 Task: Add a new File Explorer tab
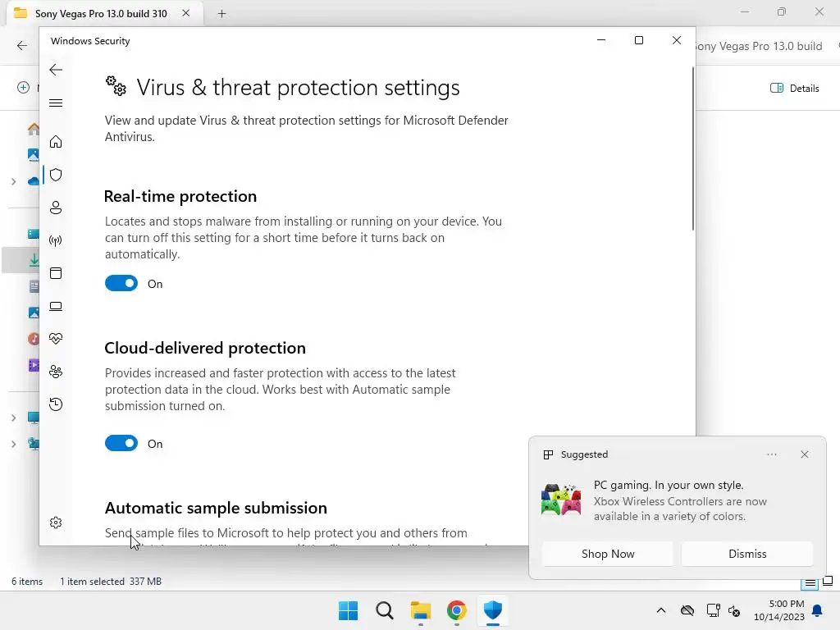[x=221, y=13]
